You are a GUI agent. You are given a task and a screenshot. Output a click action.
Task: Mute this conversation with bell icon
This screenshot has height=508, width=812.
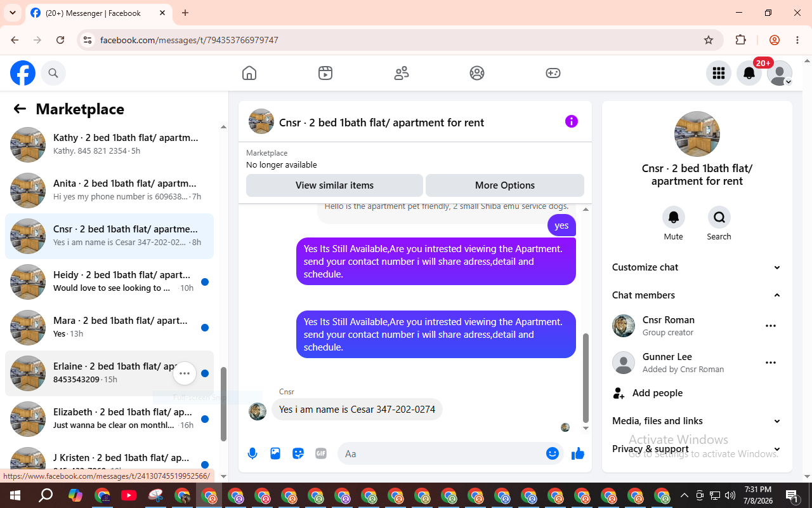(x=674, y=218)
